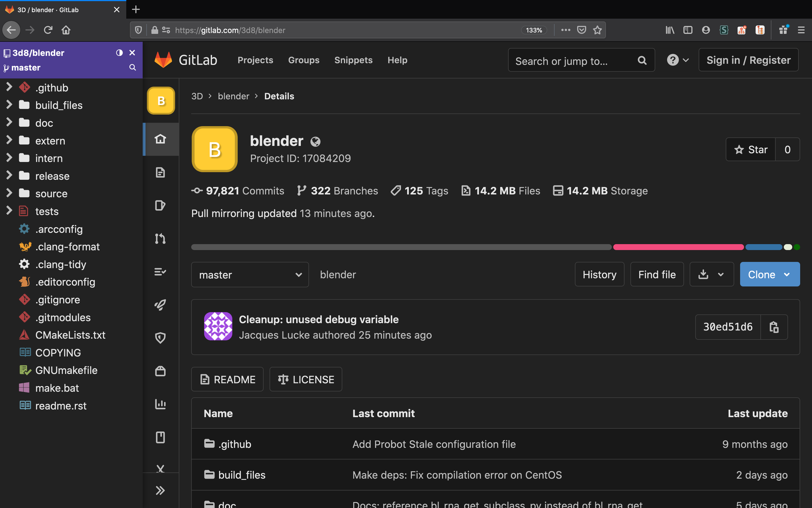Open the Repository icon in GitLab sidebar

point(160,172)
